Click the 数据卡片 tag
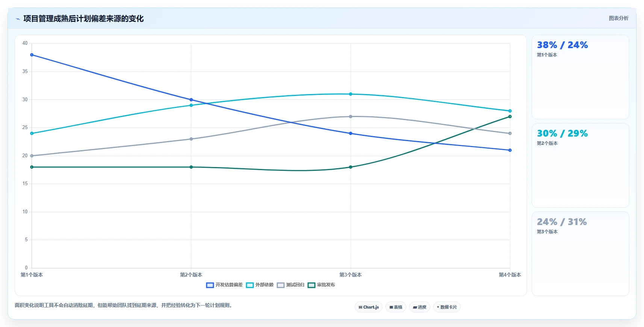 click(447, 307)
